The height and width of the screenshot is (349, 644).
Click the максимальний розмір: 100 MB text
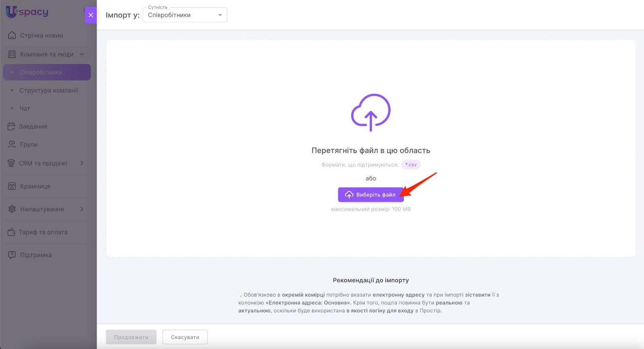click(371, 209)
